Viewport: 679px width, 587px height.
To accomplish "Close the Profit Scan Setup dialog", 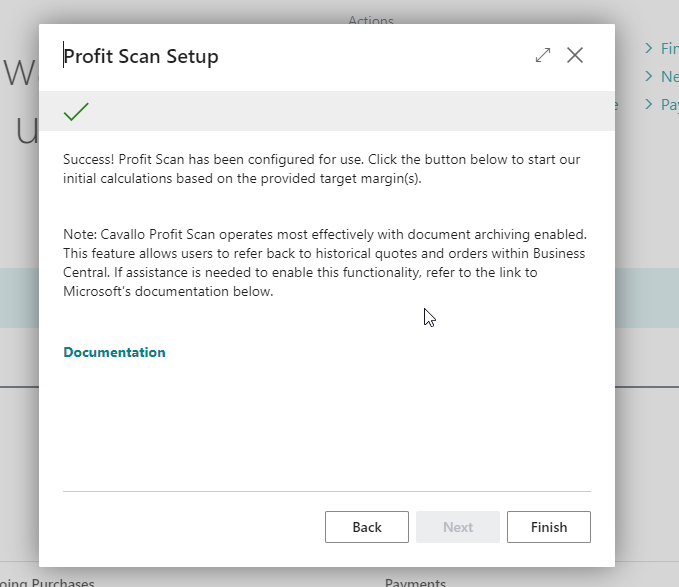I will click(575, 56).
